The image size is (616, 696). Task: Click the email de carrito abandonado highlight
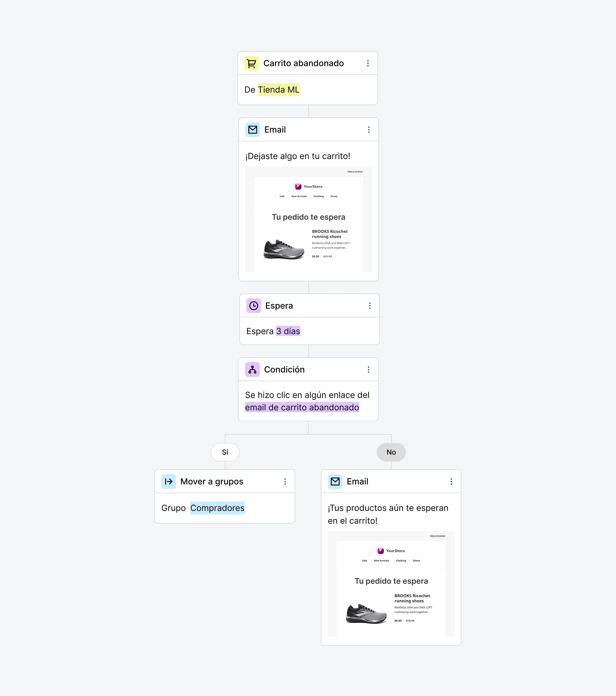pyautogui.click(x=302, y=408)
